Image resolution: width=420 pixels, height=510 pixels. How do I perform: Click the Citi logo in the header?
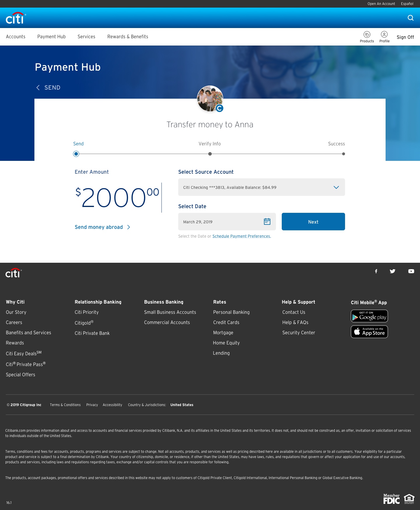[16, 18]
